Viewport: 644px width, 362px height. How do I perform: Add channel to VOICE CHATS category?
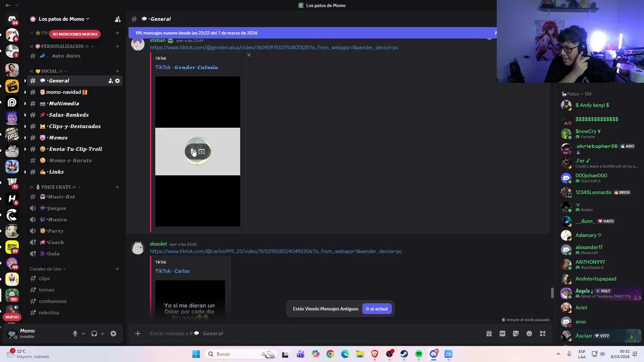[x=117, y=187]
